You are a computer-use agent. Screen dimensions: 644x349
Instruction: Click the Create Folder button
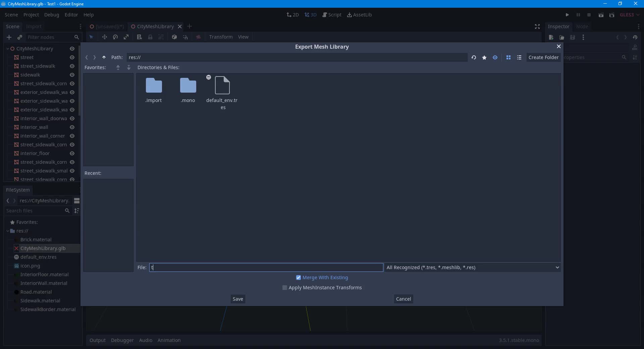(543, 57)
